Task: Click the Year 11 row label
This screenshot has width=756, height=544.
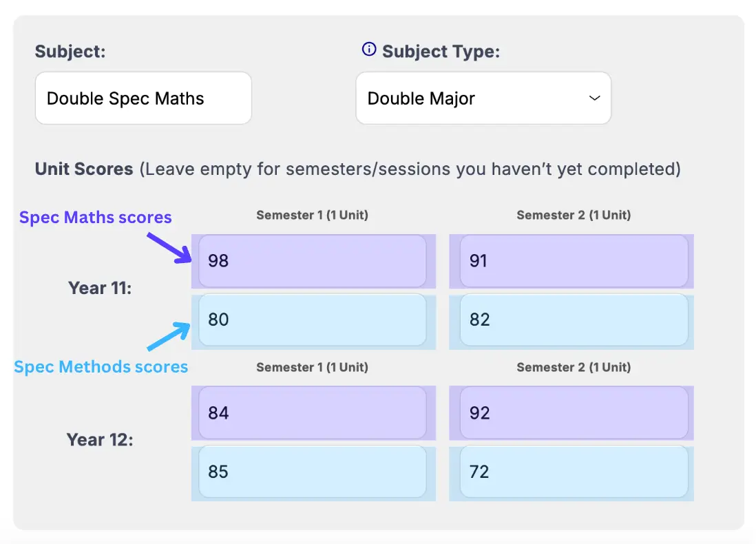Action: coord(99,288)
